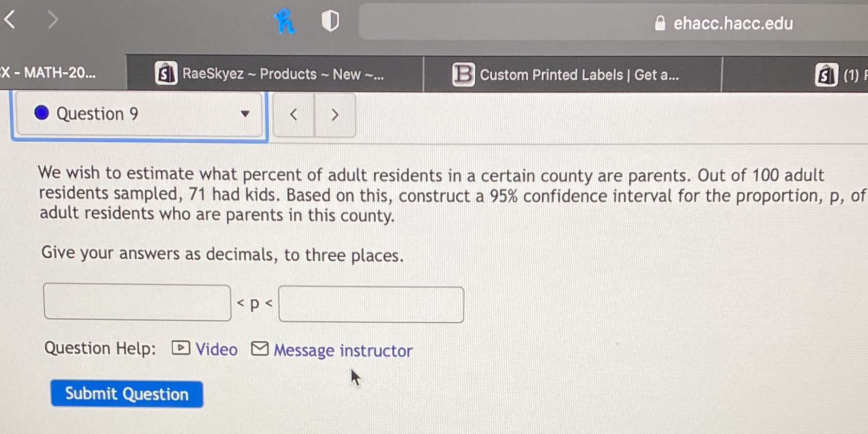Viewport: 868px width, 434px height.
Task: Click the Submit Question button
Action: (126, 394)
